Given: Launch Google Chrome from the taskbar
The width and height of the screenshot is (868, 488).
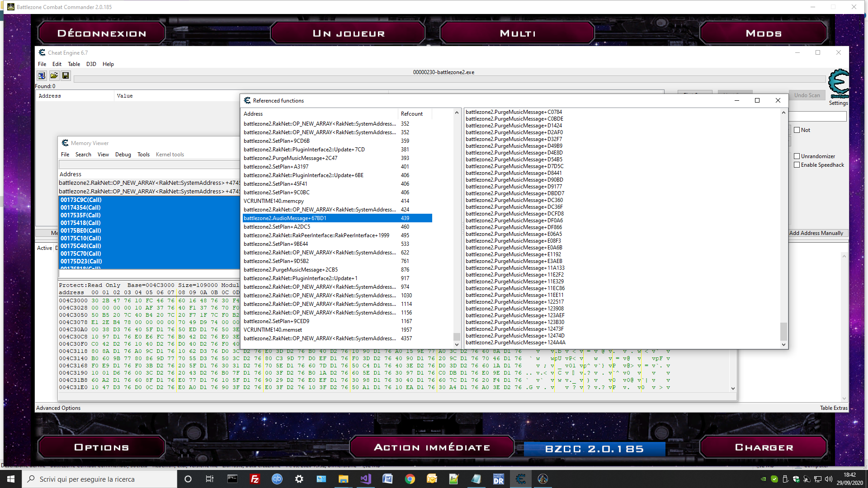Looking at the screenshot, I should point(410,479).
